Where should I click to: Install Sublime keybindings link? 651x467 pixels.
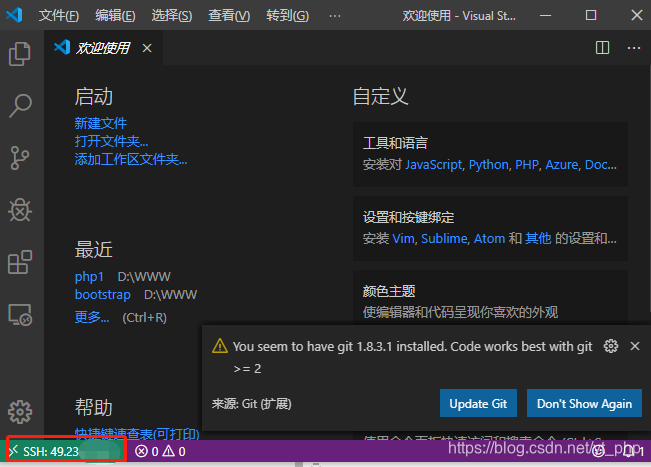tap(444, 239)
